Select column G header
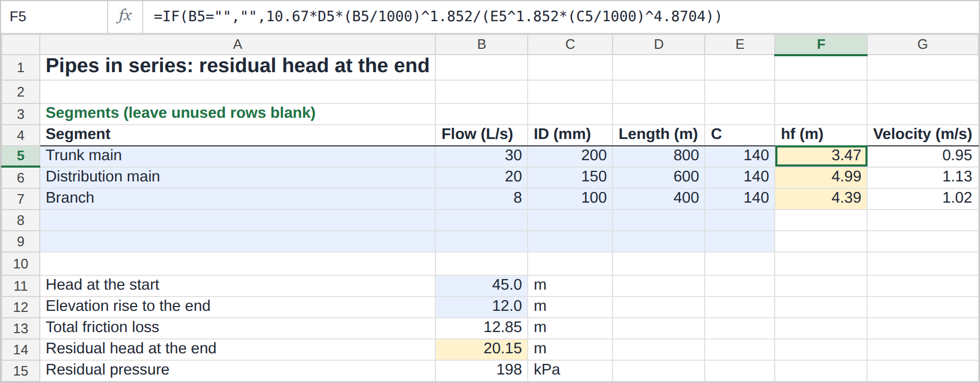This screenshot has height=383, width=980. tap(923, 45)
